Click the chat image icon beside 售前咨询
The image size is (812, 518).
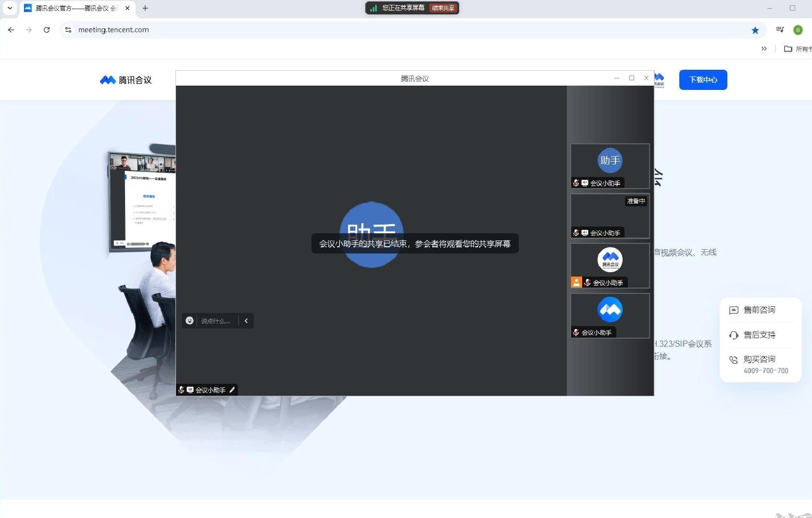click(x=734, y=310)
